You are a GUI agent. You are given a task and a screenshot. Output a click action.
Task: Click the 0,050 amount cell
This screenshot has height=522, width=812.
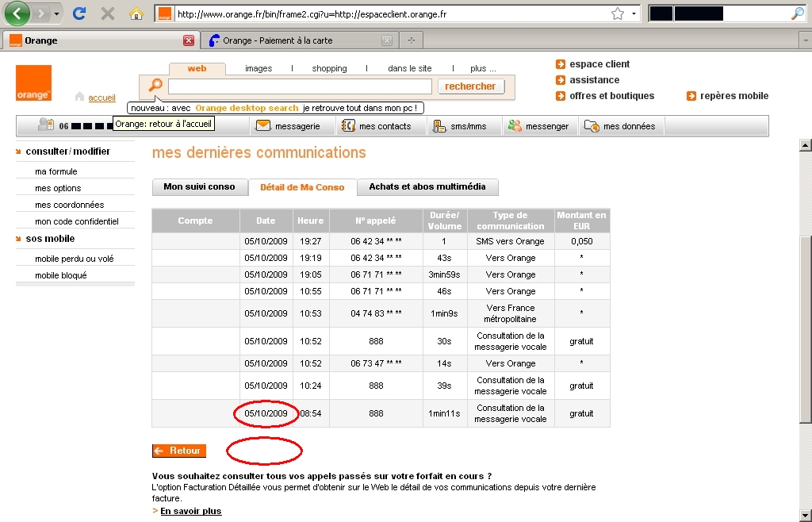581,241
